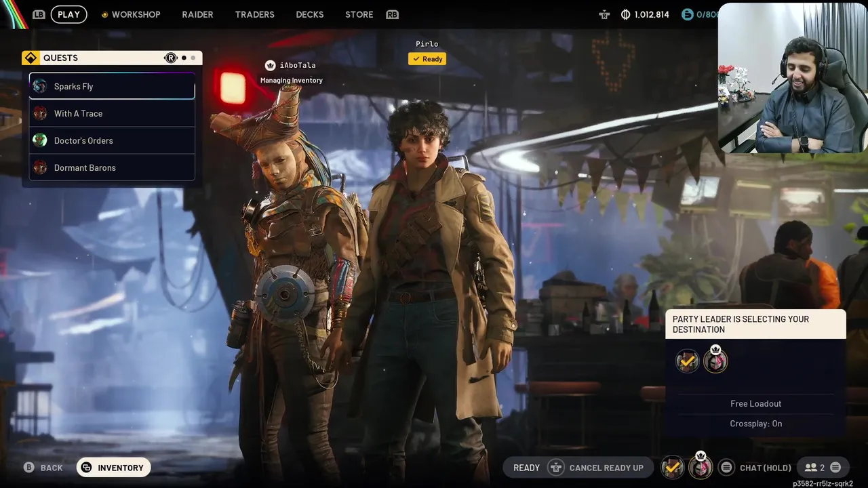Click the p3582-rr5lz-sqrk2 session ID text
868x488 pixels.
click(823, 483)
